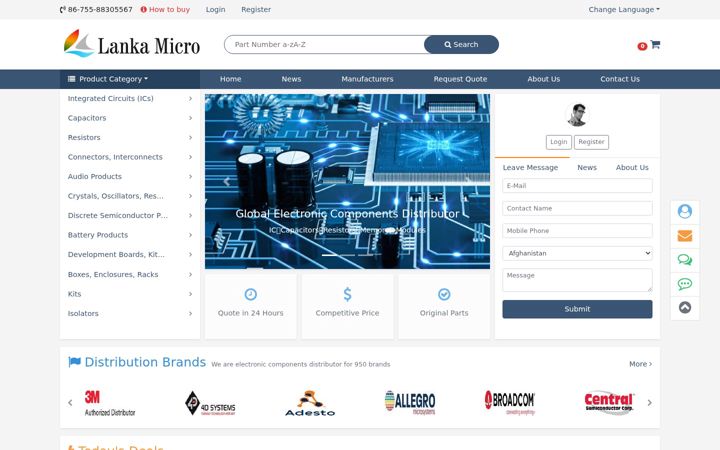Viewport: 720px width, 450px height.
Task: Click the Central Semiconductor logo
Action: 609,403
